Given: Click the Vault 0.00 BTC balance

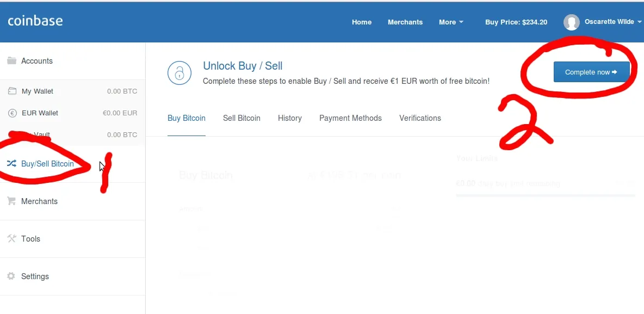Looking at the screenshot, I should click(122, 135).
